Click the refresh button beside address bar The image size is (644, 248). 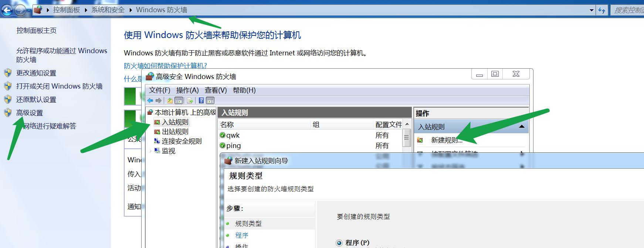tap(602, 10)
